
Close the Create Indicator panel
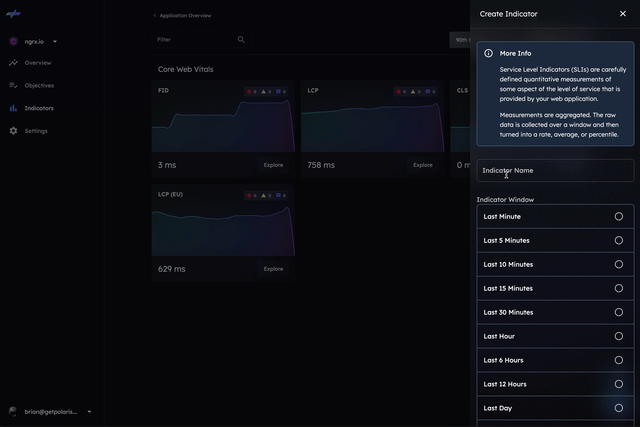click(x=623, y=14)
